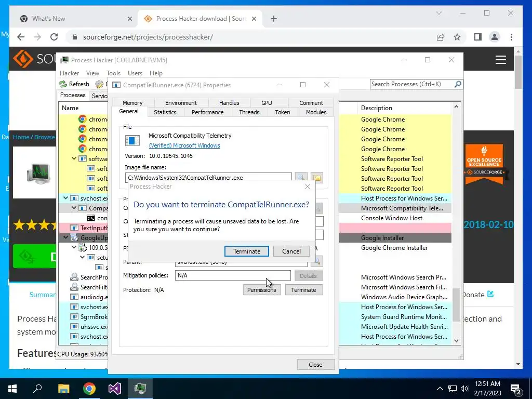Open the Memory tab in Properties
Screen dimensions: 532x399
(x=132, y=103)
